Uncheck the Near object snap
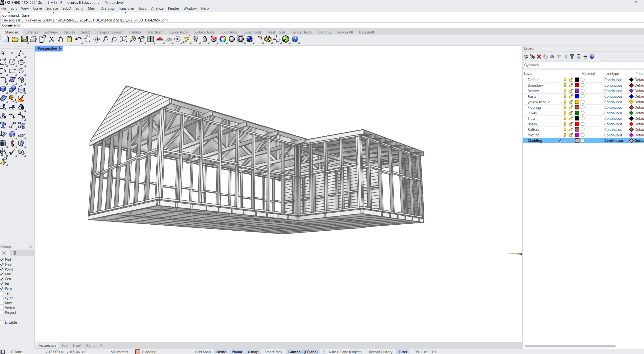 tap(2, 265)
